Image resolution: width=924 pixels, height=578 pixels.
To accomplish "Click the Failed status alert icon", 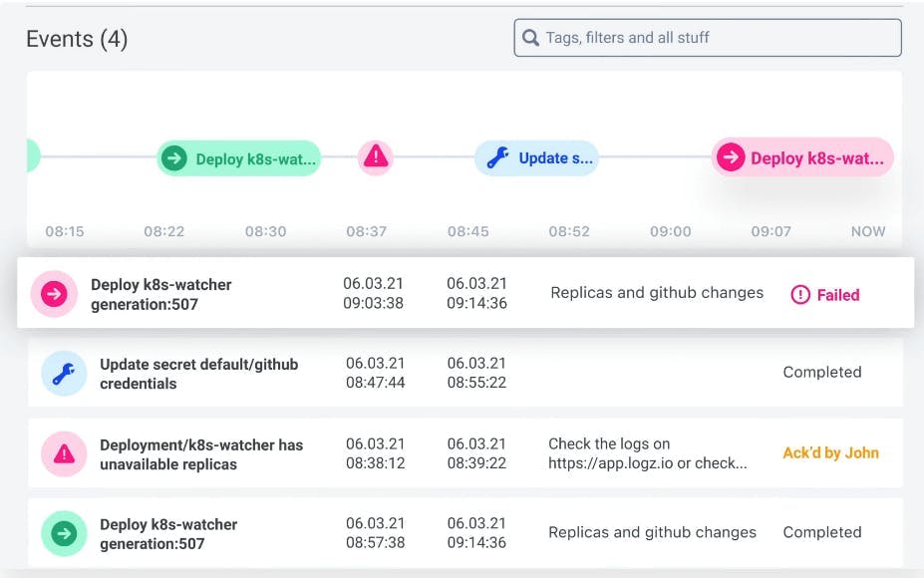I will 800,295.
